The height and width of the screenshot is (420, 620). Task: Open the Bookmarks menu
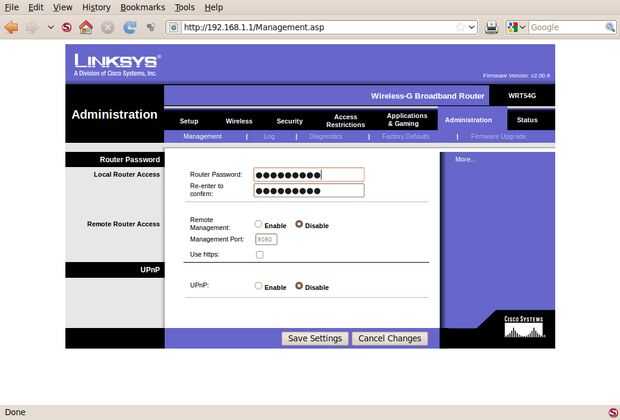pos(142,7)
